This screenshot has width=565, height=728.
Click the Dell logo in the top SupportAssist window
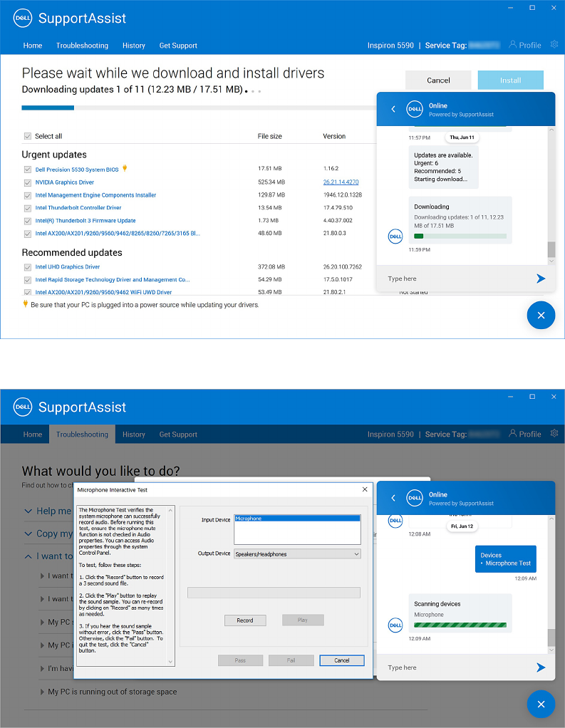[x=23, y=18]
